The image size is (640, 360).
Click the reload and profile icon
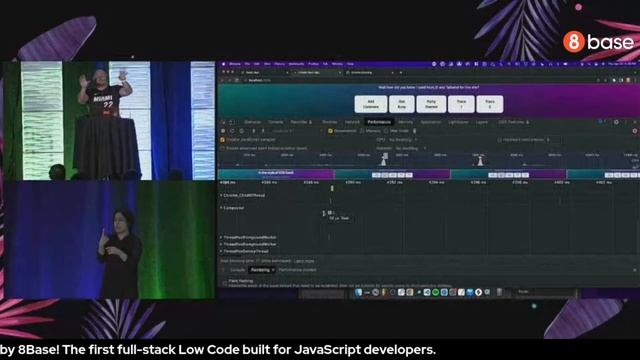point(232,131)
